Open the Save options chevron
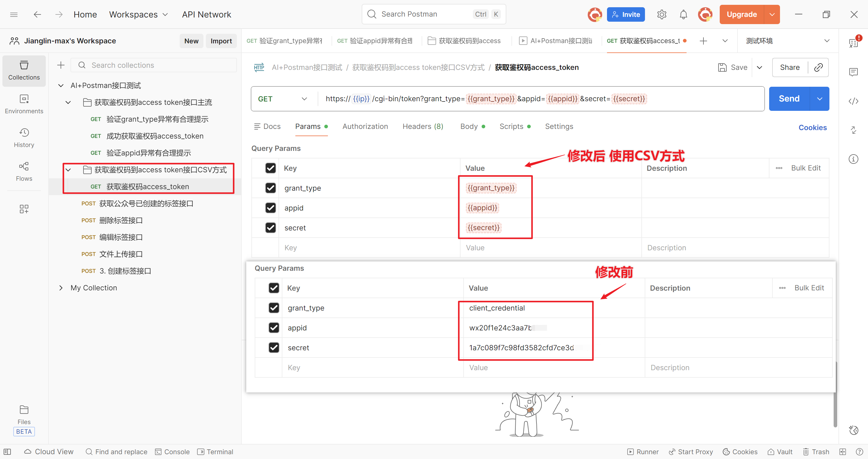 pos(759,67)
